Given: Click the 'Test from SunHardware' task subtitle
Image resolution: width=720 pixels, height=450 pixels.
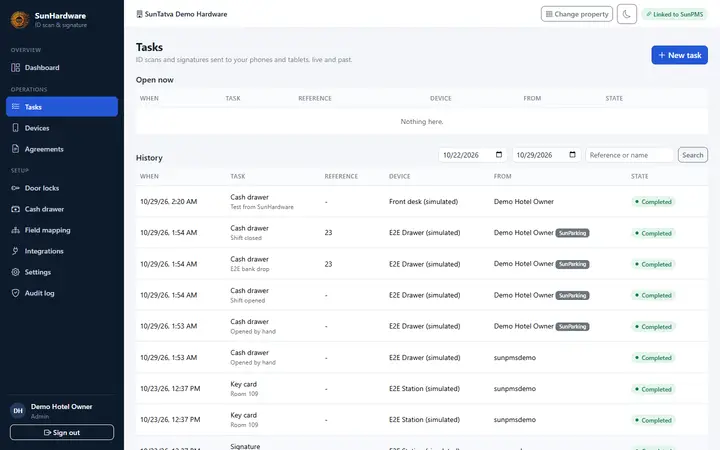Looking at the screenshot, I should [x=262, y=207].
